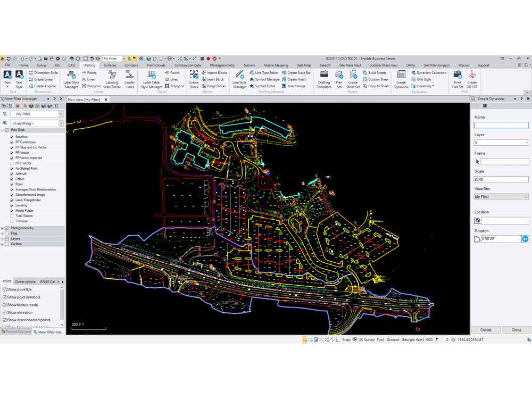Open the Symbol Manager
532x399 pixels.
[x=264, y=79]
